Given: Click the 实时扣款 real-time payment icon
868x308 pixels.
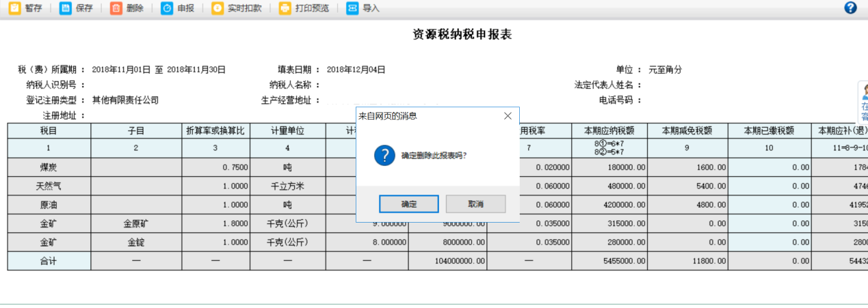Looking at the screenshot, I should pyautogui.click(x=218, y=8).
